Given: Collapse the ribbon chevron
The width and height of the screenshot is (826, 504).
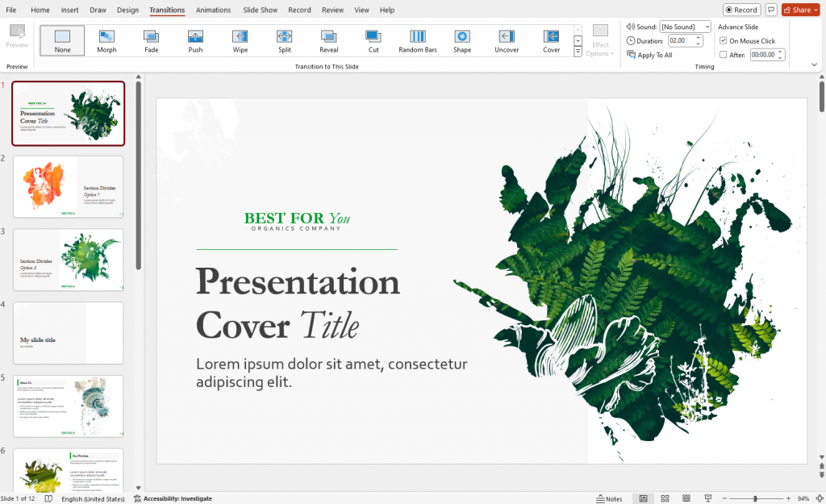Looking at the screenshot, I should point(815,65).
